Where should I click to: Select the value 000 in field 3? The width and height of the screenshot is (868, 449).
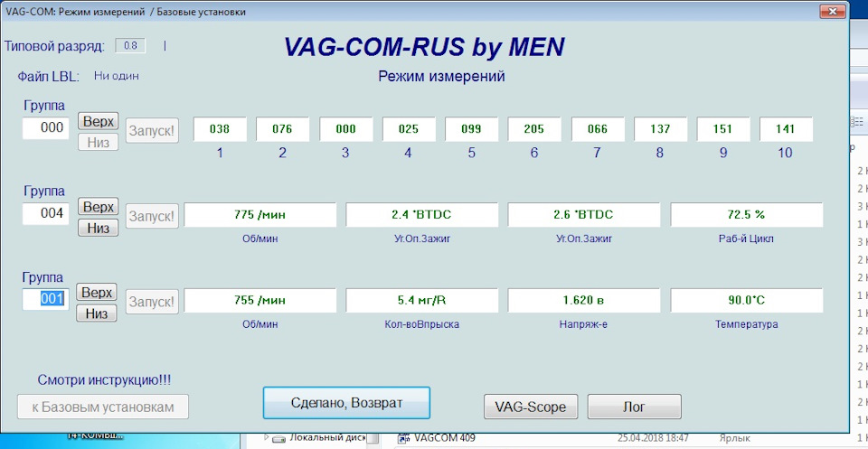(345, 129)
